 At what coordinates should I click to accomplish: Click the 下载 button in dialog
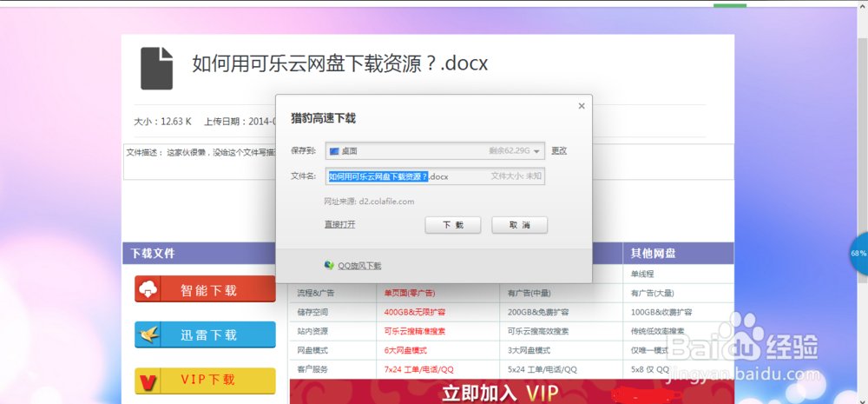click(x=453, y=225)
